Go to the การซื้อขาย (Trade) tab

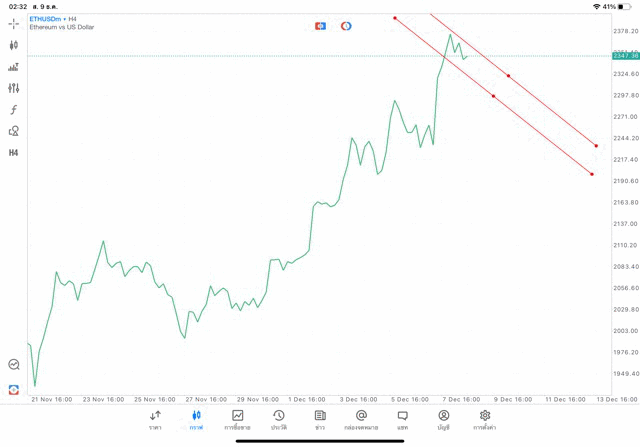click(237, 419)
